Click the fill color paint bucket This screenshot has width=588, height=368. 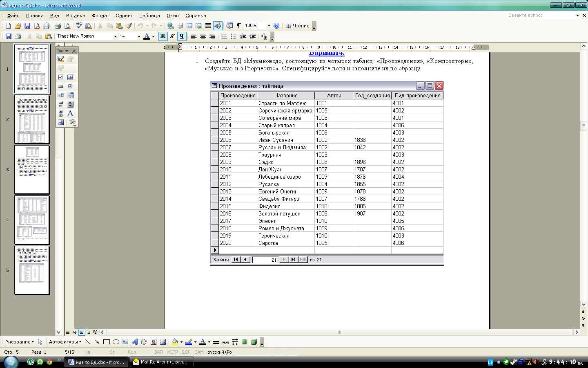click(x=175, y=342)
